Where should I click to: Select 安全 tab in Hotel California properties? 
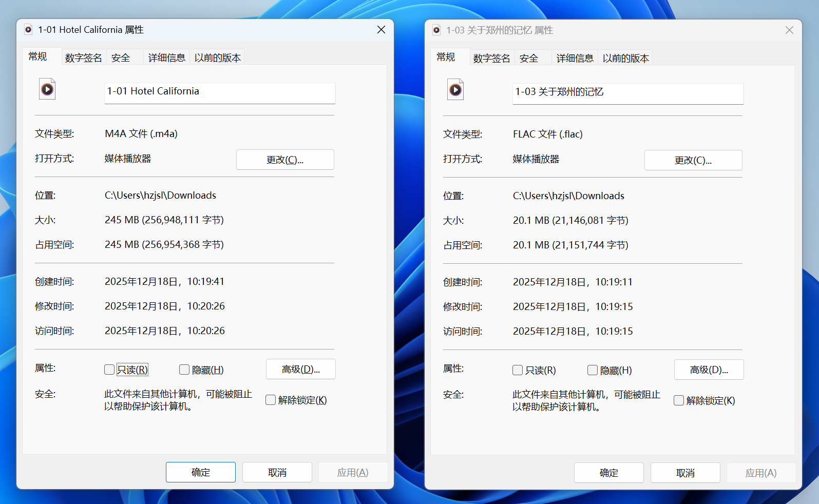[x=121, y=57]
